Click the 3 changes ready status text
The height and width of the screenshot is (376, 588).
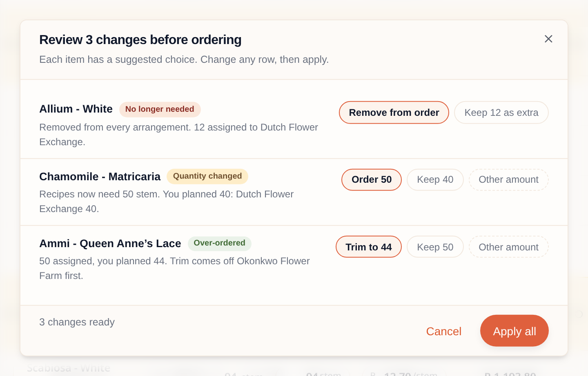point(77,322)
